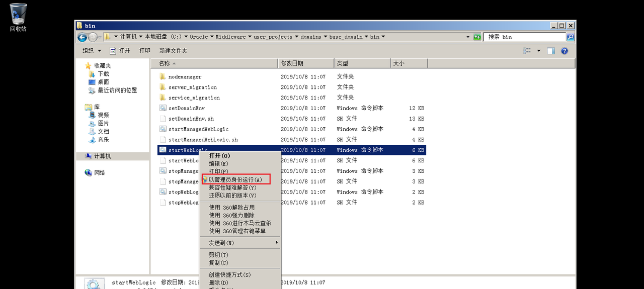Open the 音乐 library
The height and width of the screenshot is (289, 644).
point(103,140)
